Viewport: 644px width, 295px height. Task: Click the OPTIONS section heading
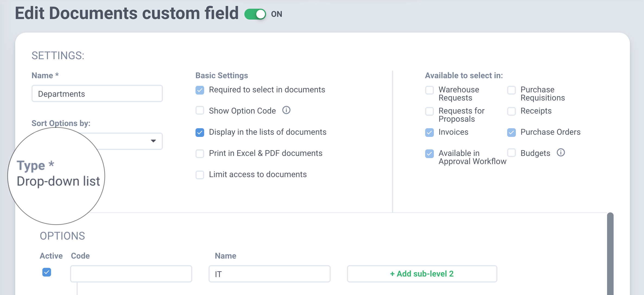[x=62, y=236]
